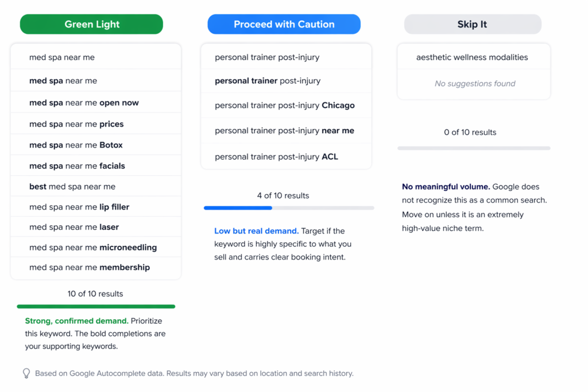The height and width of the screenshot is (392, 588).
Task: Pick "med spa near me facials" suggestion
Action: point(77,166)
